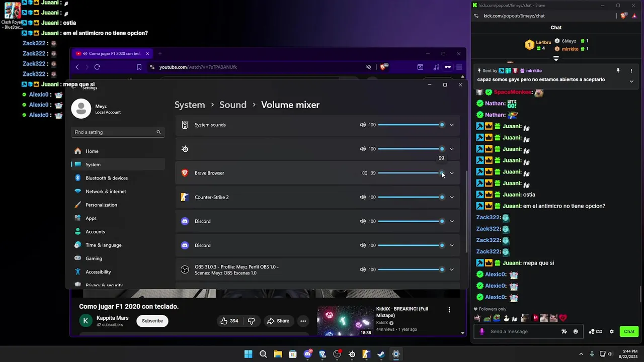
Task: Open Kick chat settings gear
Action: pyautogui.click(x=612, y=331)
